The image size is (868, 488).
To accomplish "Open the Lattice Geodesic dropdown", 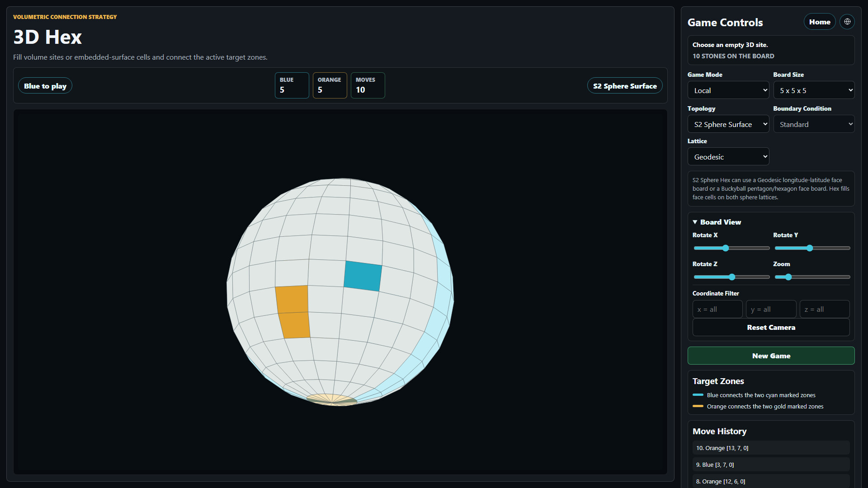I will pos(728,157).
